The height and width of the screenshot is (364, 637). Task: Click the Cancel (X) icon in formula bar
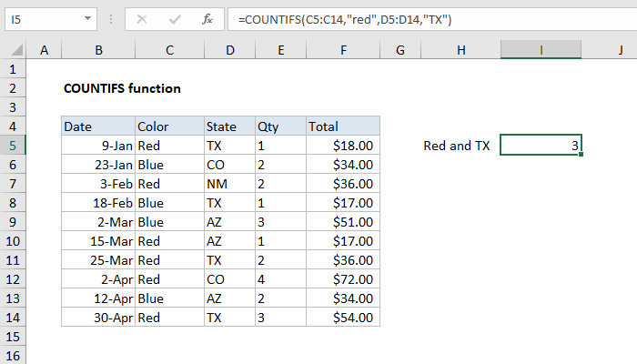pyautogui.click(x=143, y=18)
